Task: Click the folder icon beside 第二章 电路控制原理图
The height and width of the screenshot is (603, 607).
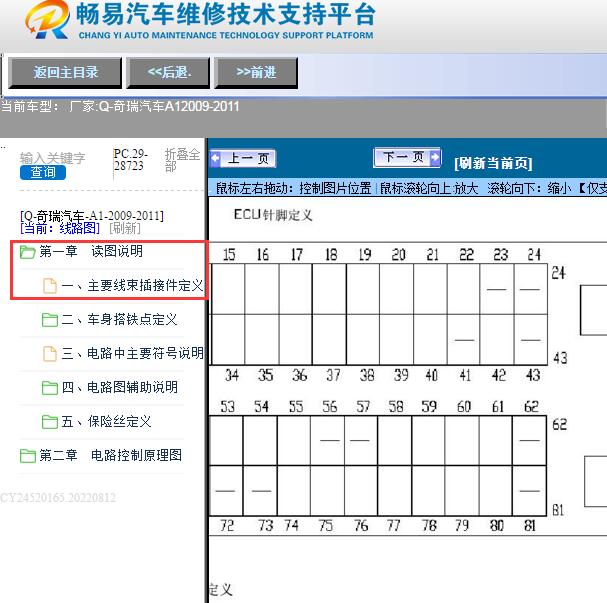Action: click(27, 456)
